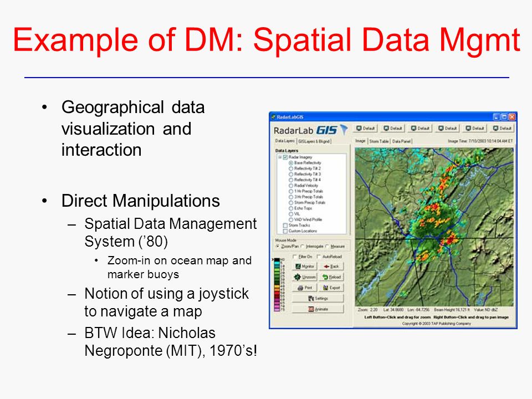Turn on the Filter On checkbox

point(295,257)
